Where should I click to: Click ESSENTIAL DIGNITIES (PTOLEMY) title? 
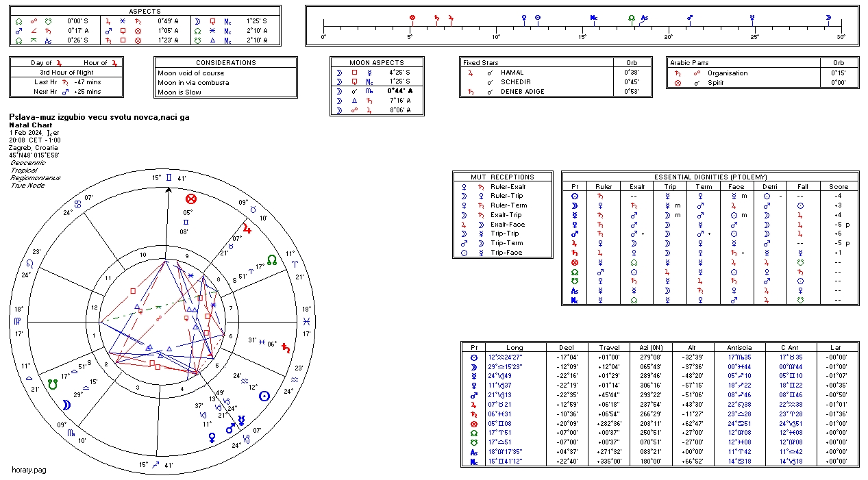point(710,177)
